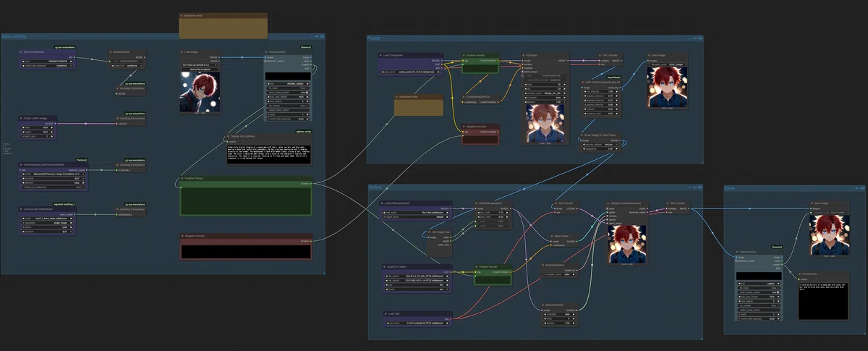
Task: Click width value in Empty Latent Image
Action: coord(38,127)
